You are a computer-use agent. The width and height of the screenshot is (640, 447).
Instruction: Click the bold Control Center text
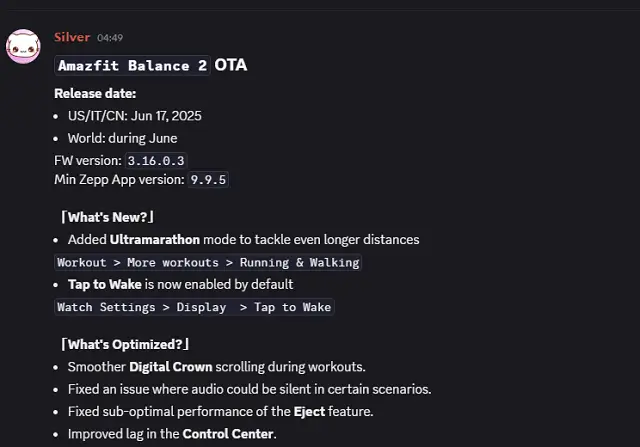pyautogui.click(x=228, y=434)
